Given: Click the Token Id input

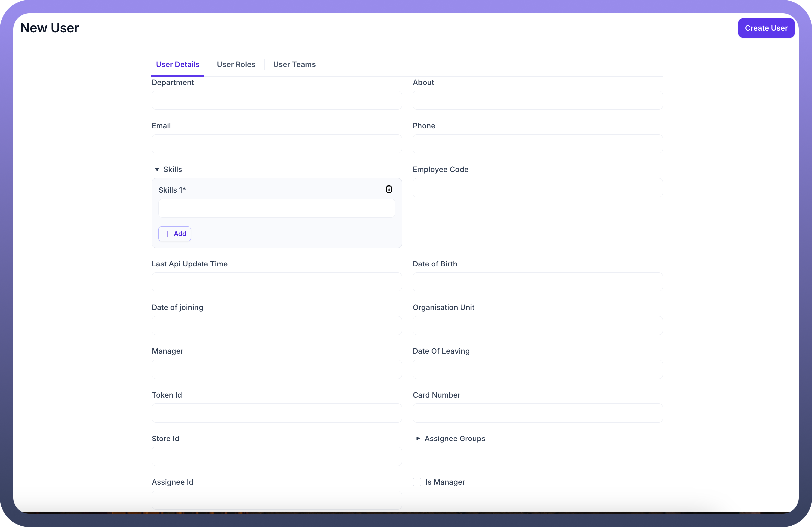Looking at the screenshot, I should 276,413.
